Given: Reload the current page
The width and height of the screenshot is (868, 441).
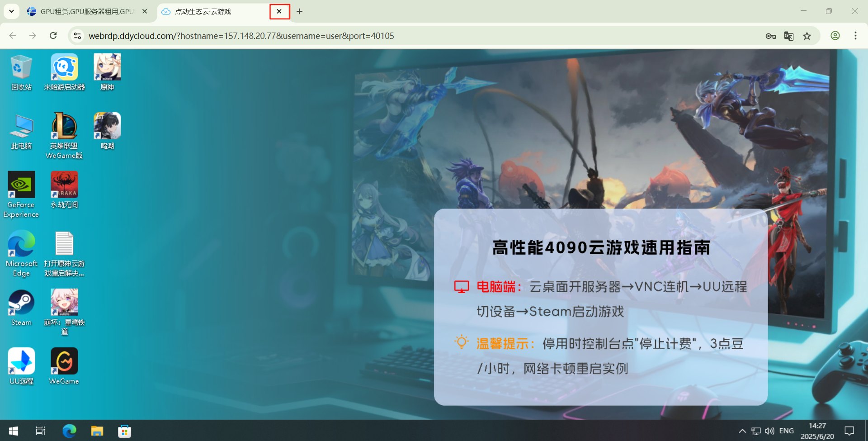Looking at the screenshot, I should [53, 36].
